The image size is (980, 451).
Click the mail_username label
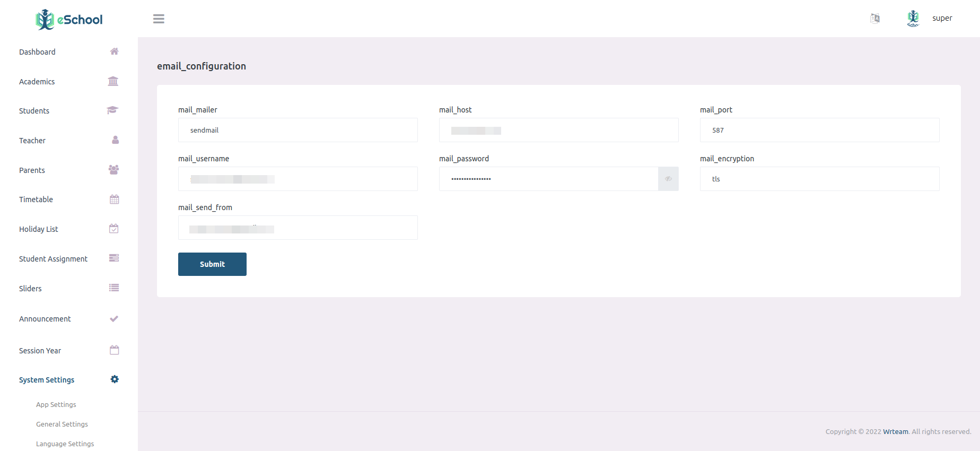[204, 159]
